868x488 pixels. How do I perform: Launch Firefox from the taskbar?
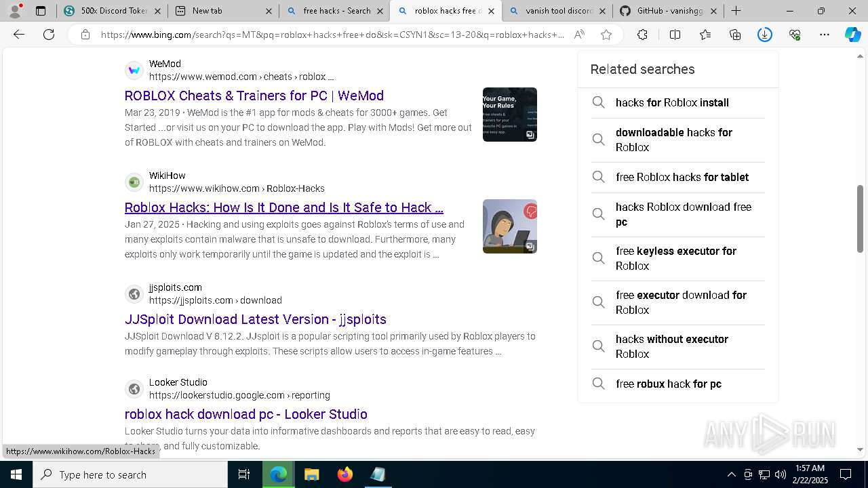pos(345,474)
